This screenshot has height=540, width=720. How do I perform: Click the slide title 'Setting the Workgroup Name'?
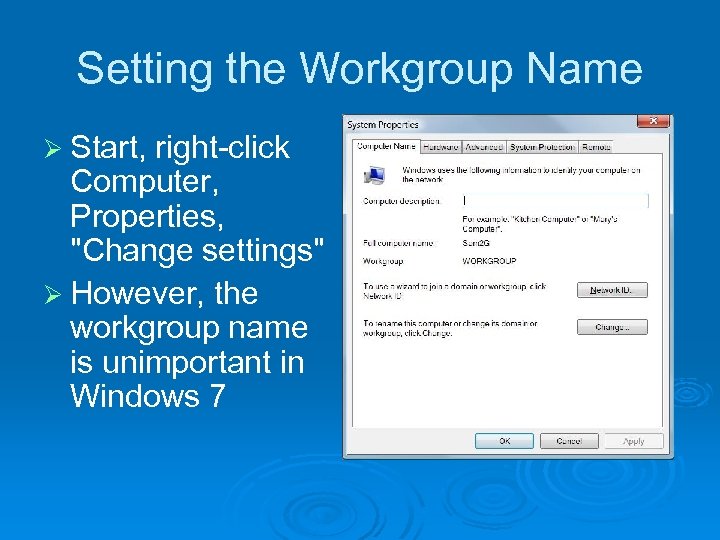click(x=360, y=69)
